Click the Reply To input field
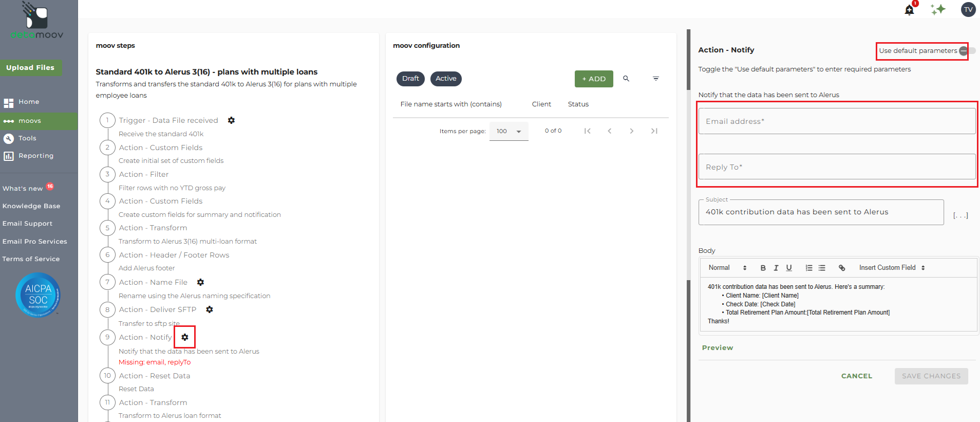 837,167
